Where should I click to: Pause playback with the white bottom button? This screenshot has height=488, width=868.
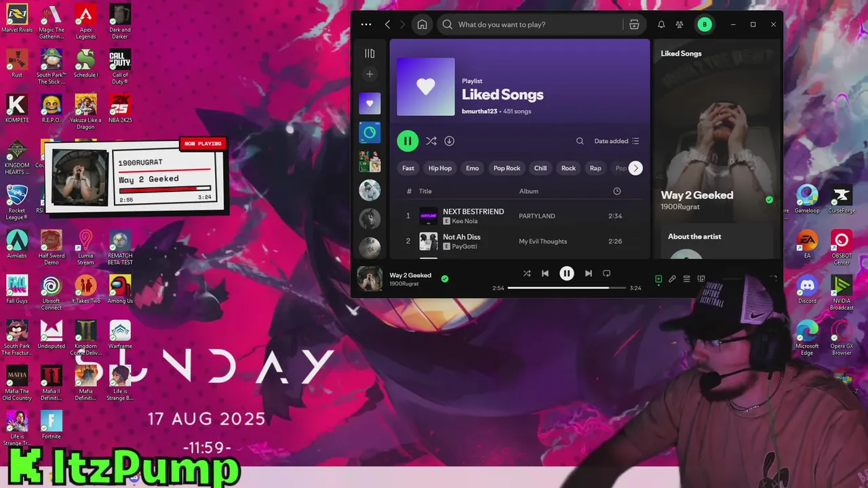567,273
